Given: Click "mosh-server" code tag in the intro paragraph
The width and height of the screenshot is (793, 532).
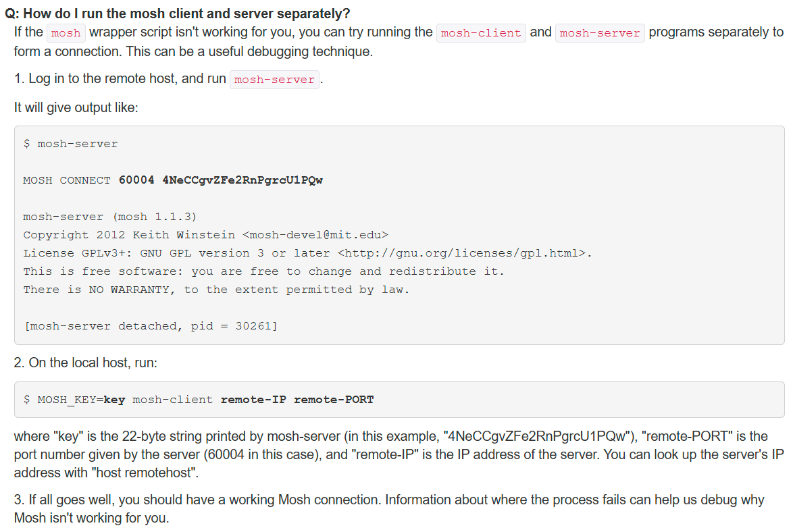Looking at the screenshot, I should [x=600, y=33].
